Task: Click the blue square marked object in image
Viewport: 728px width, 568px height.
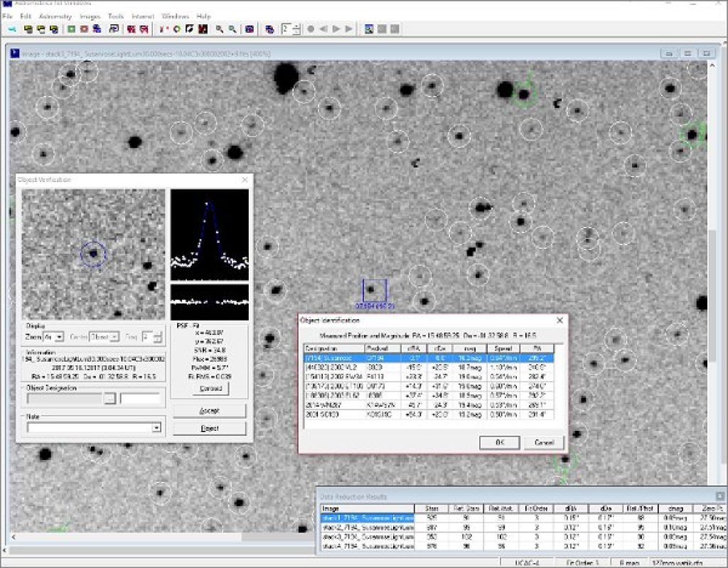Action: (x=374, y=291)
